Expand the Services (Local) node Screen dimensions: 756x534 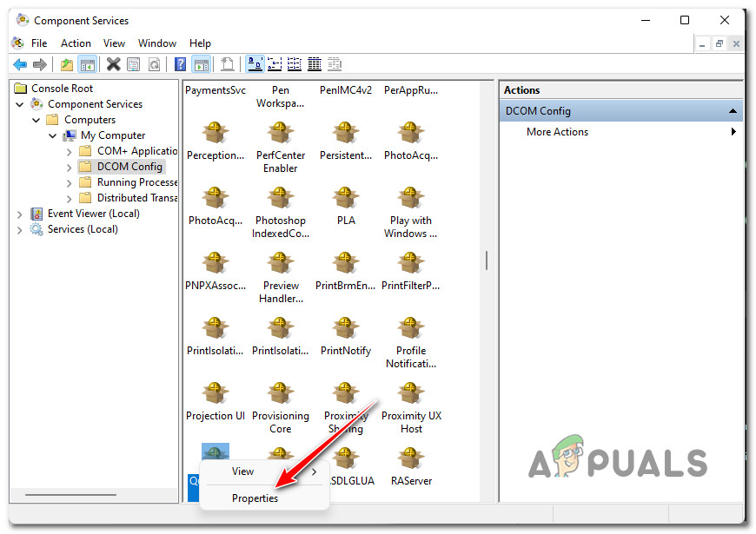coord(20,229)
